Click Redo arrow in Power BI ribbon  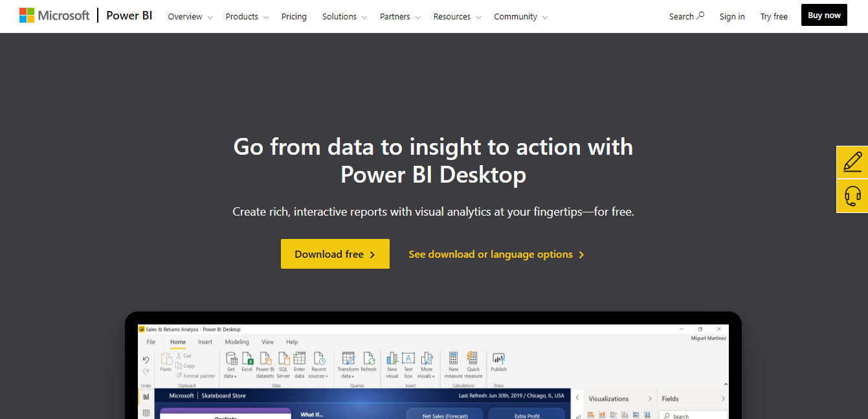point(146,372)
